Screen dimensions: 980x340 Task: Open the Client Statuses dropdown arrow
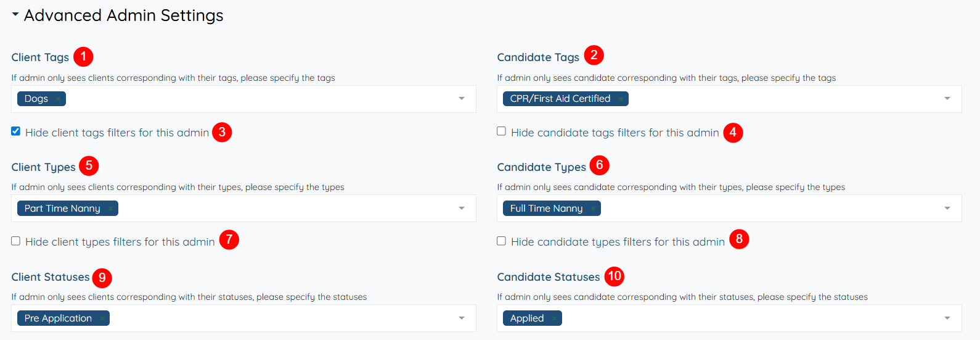[462, 318]
